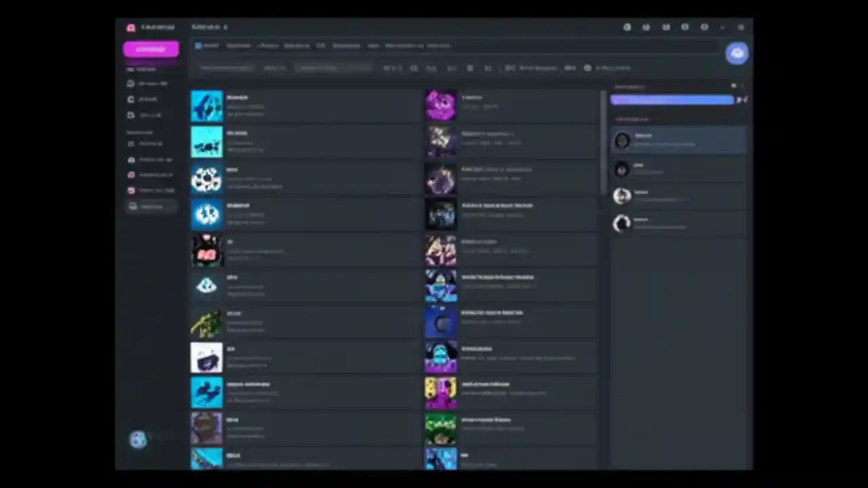Click the blue progress bar in the right panel
This screenshot has height=488, width=868.
[x=671, y=100]
